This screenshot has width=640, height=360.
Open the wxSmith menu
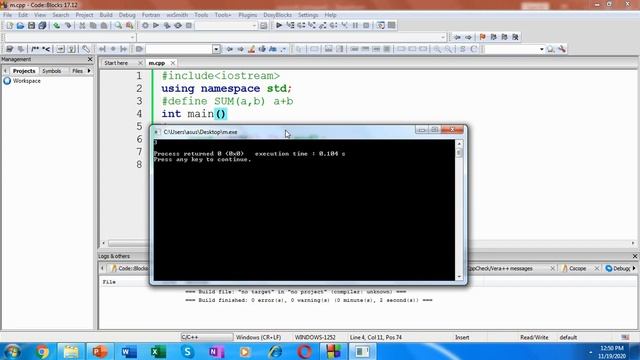(x=177, y=15)
